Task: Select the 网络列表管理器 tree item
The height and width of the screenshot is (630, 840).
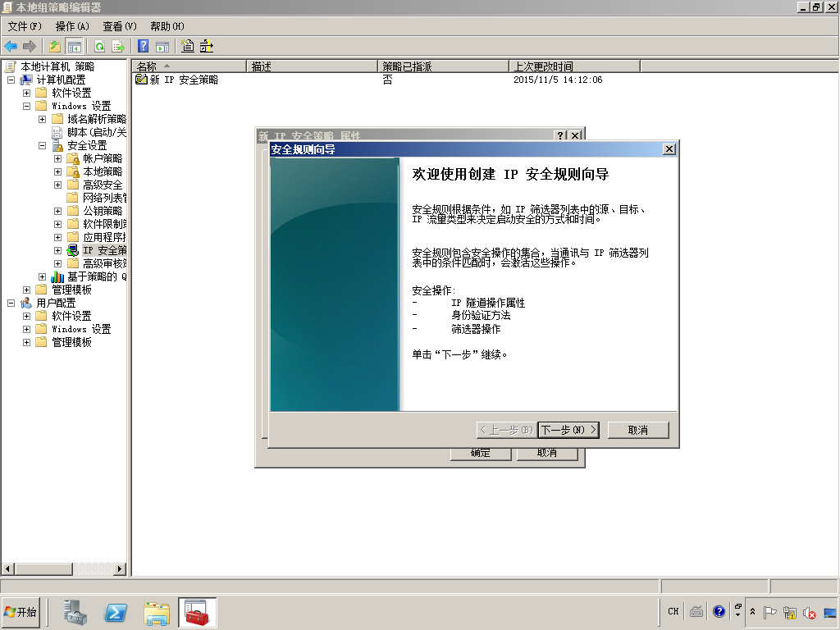Action: 104,198
